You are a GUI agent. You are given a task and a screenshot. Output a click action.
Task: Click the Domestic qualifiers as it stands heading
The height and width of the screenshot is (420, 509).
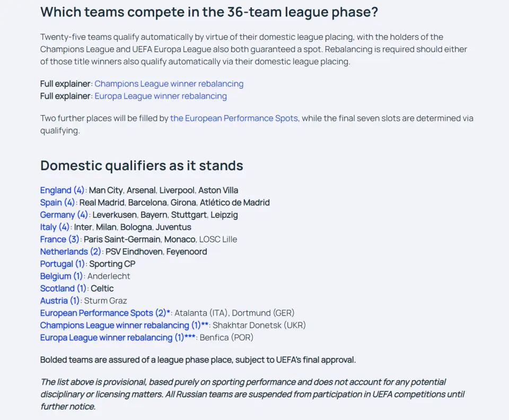point(142,165)
